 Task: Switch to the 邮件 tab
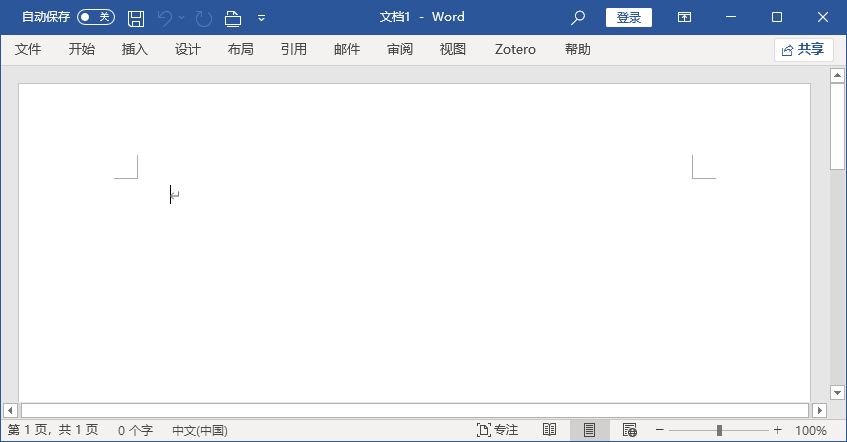347,49
